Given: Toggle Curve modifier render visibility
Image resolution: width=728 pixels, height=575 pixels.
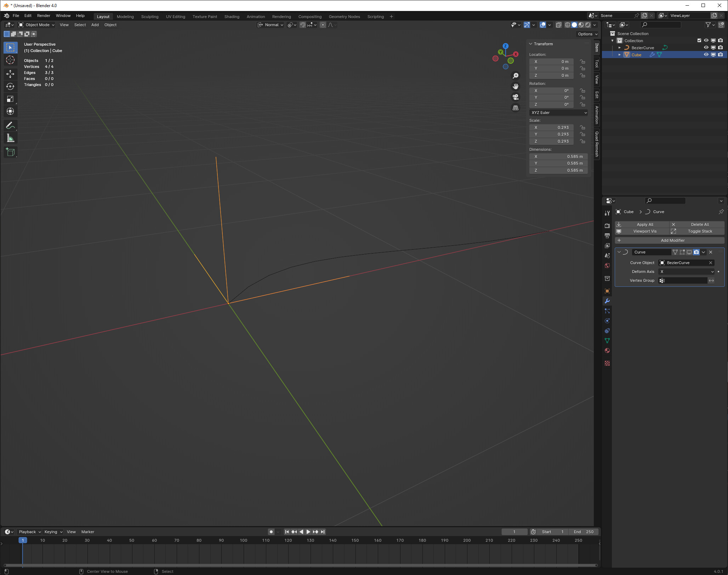Looking at the screenshot, I should point(696,252).
